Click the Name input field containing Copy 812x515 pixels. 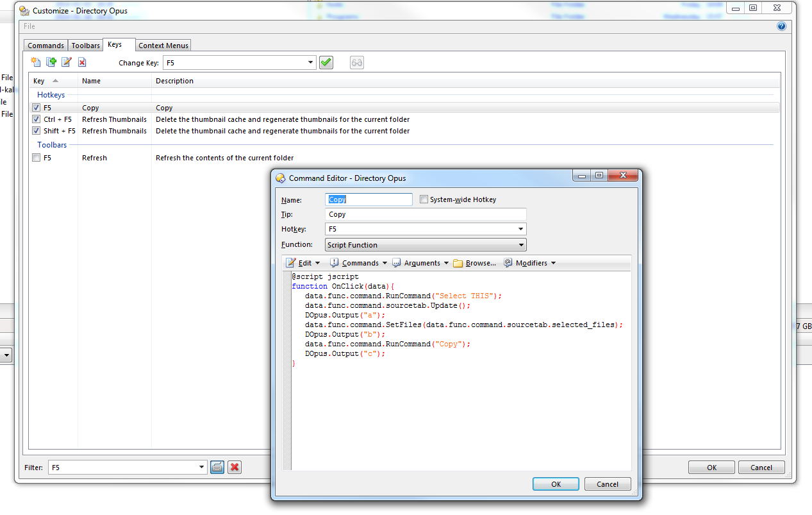coord(369,199)
